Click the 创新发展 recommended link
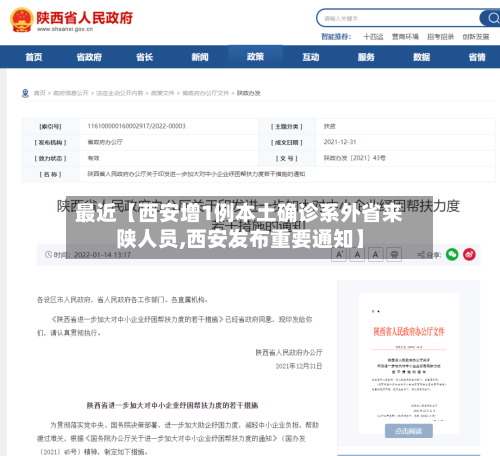500x456 pixels. pyautogui.click(x=476, y=37)
